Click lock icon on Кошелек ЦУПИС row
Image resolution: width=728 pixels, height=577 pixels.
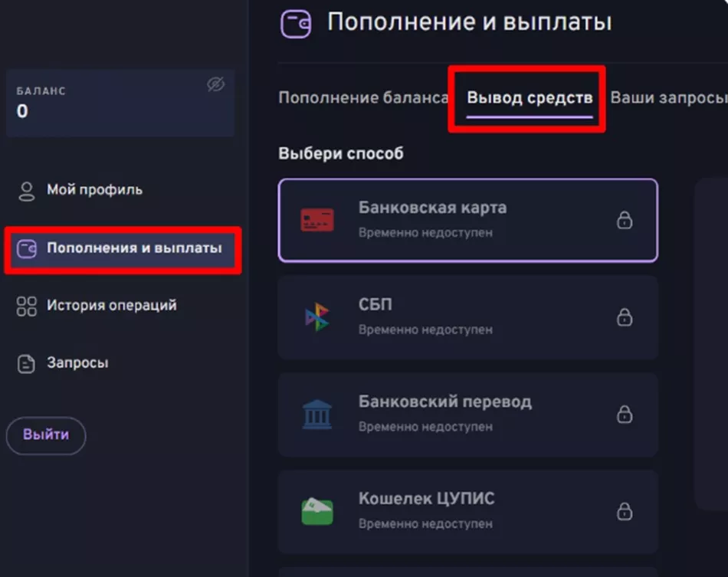click(x=625, y=511)
